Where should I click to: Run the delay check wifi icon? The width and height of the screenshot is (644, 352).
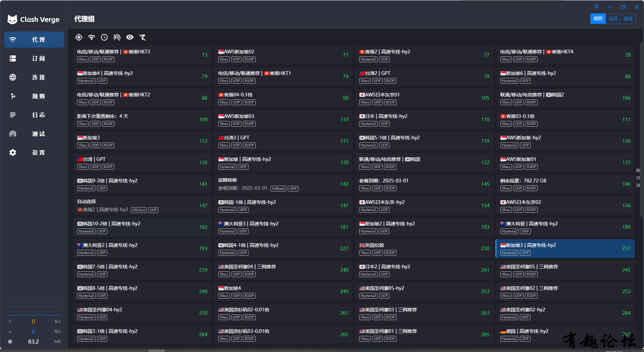tap(92, 37)
